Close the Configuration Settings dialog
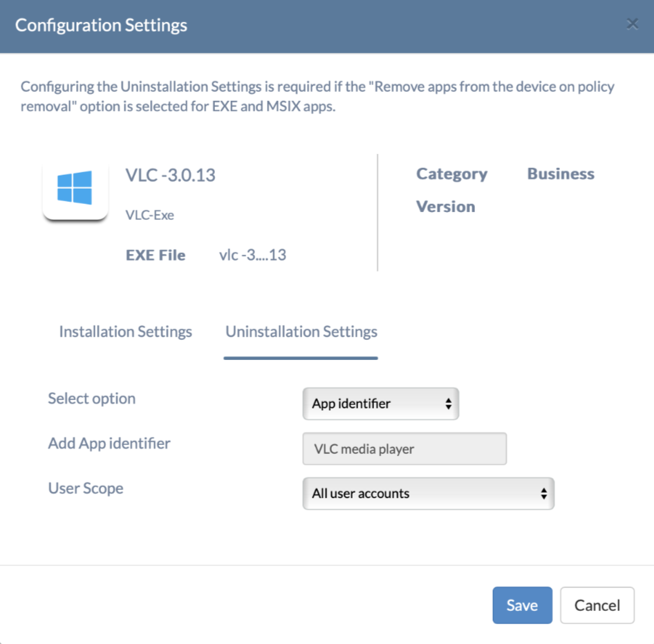The image size is (654, 644). pyautogui.click(x=633, y=24)
